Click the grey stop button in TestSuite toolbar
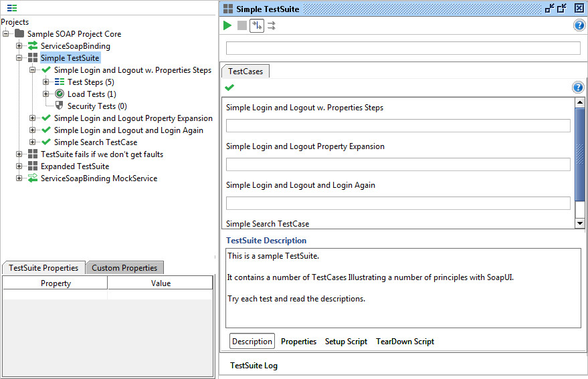 tap(242, 25)
